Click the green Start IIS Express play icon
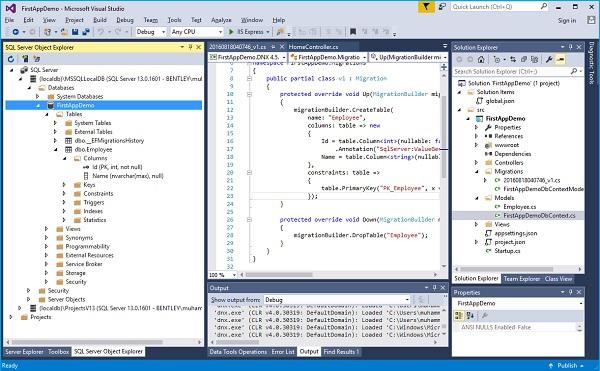The width and height of the screenshot is (600, 371). pos(231,32)
